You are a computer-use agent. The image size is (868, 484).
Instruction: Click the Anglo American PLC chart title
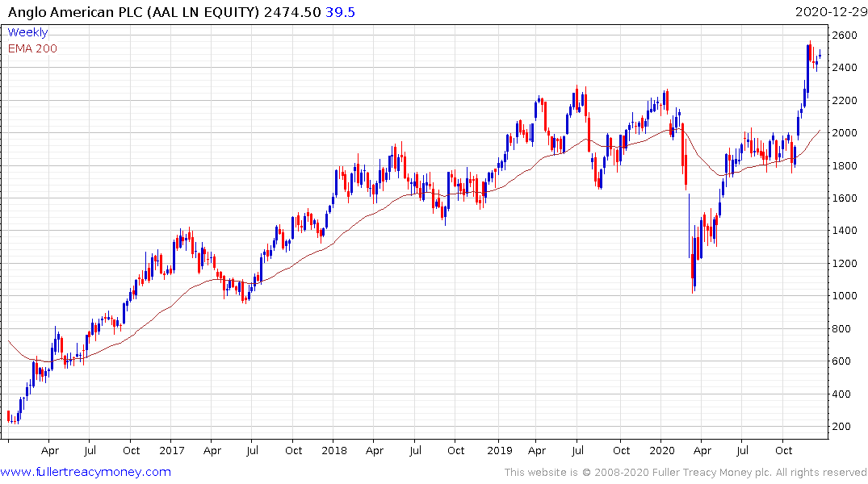133,11
